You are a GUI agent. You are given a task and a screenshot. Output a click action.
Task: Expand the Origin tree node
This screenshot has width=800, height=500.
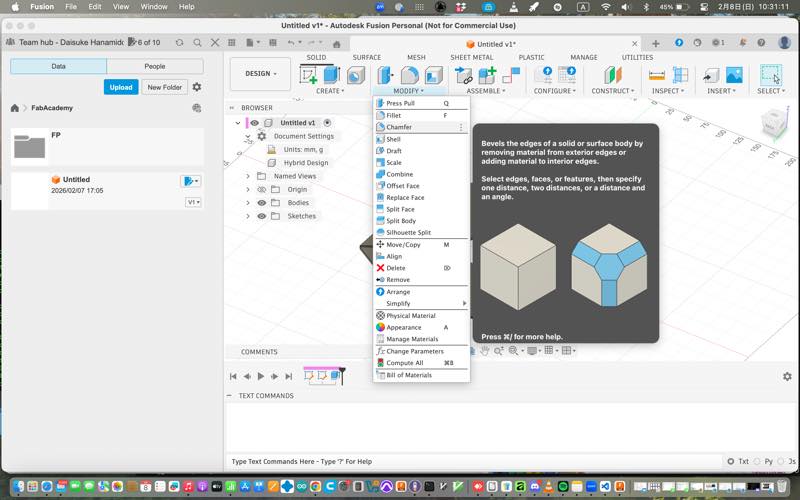point(248,189)
